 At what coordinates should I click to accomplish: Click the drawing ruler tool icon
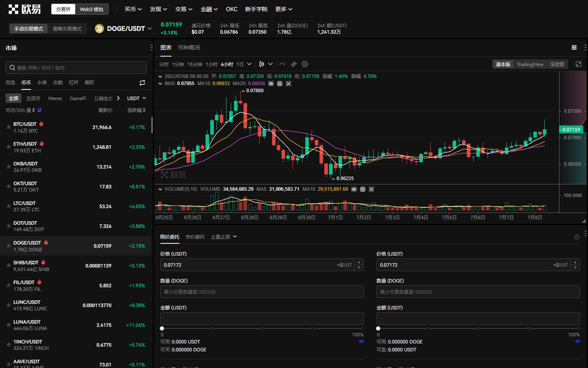294,64
